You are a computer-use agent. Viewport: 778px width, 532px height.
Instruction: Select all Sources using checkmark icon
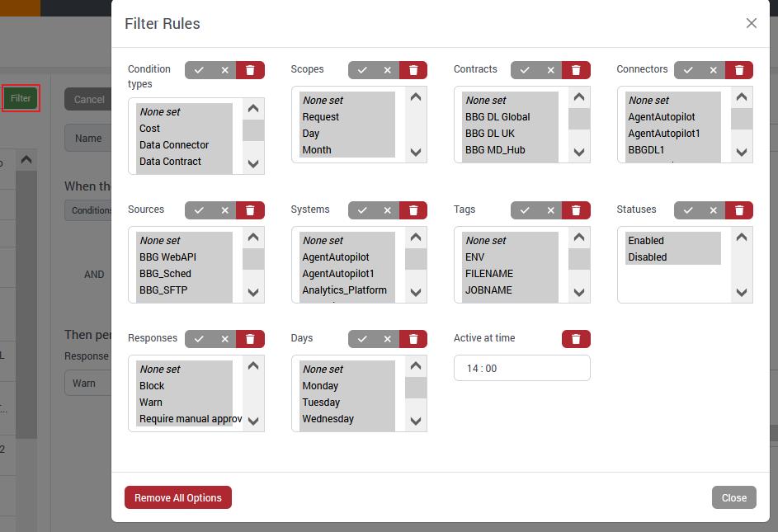point(199,210)
